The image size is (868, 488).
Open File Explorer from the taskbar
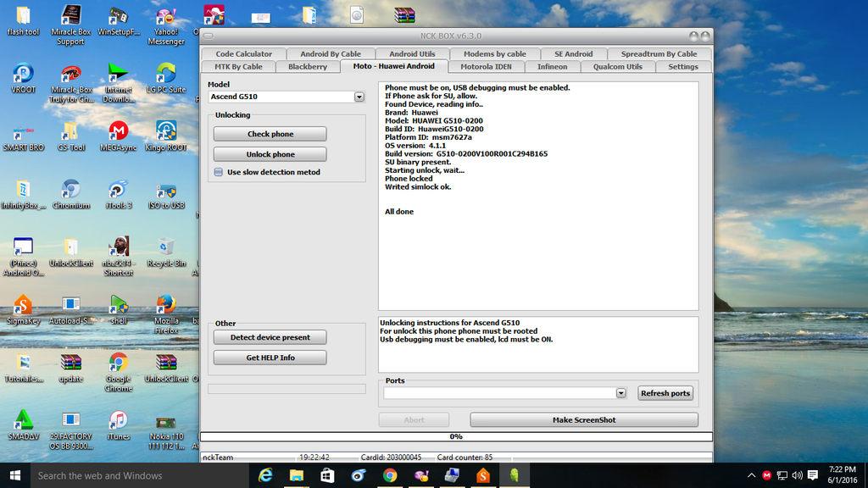click(x=297, y=475)
